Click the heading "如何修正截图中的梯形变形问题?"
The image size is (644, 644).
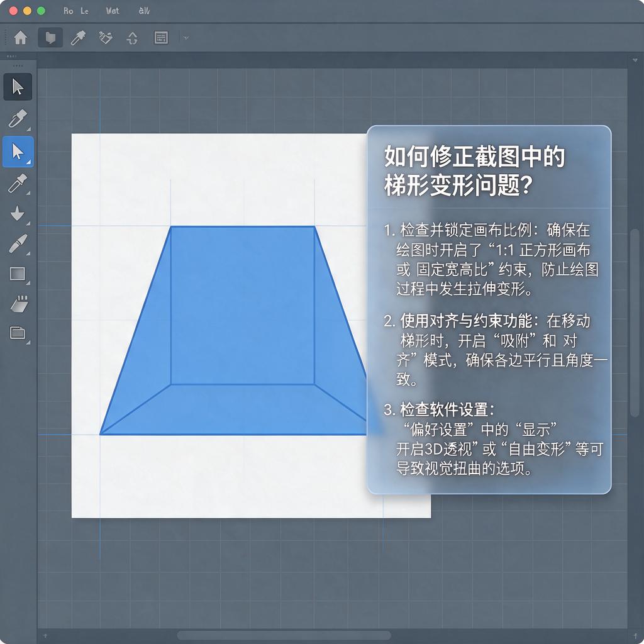tap(474, 171)
